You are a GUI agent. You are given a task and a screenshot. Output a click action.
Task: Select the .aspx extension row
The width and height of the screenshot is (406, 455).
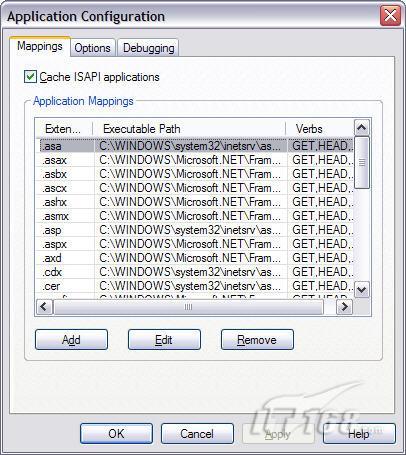[195, 244]
